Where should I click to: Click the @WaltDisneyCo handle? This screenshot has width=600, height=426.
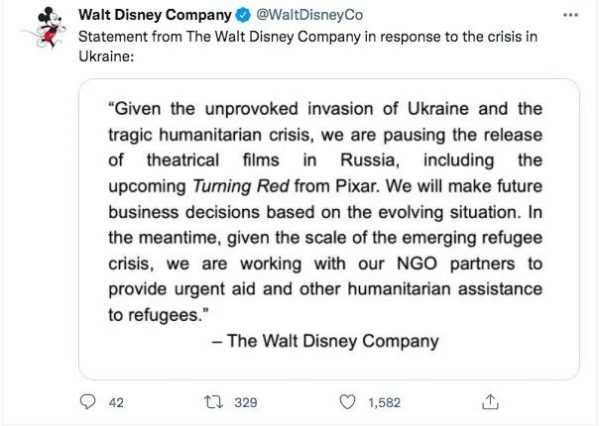coord(309,15)
